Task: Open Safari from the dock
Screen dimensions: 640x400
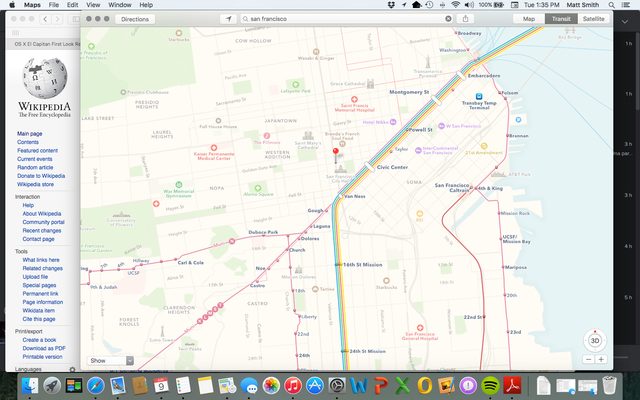Action: point(96,385)
